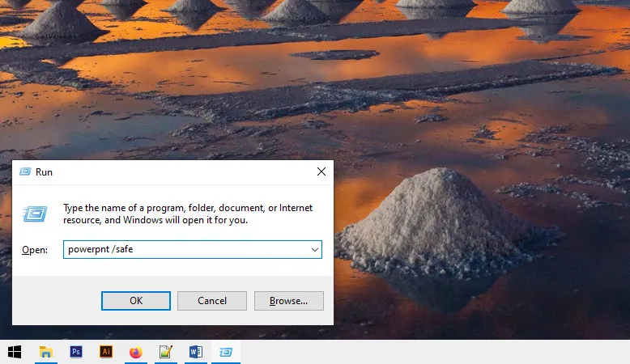The width and height of the screenshot is (630, 364).
Task: Launch Illustrator from the taskbar
Action: (106, 352)
